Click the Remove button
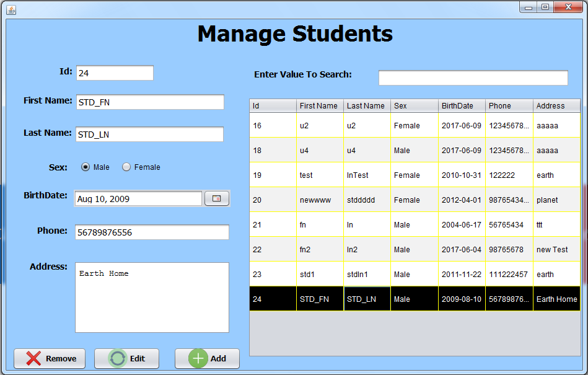The image size is (588, 375). (50, 358)
